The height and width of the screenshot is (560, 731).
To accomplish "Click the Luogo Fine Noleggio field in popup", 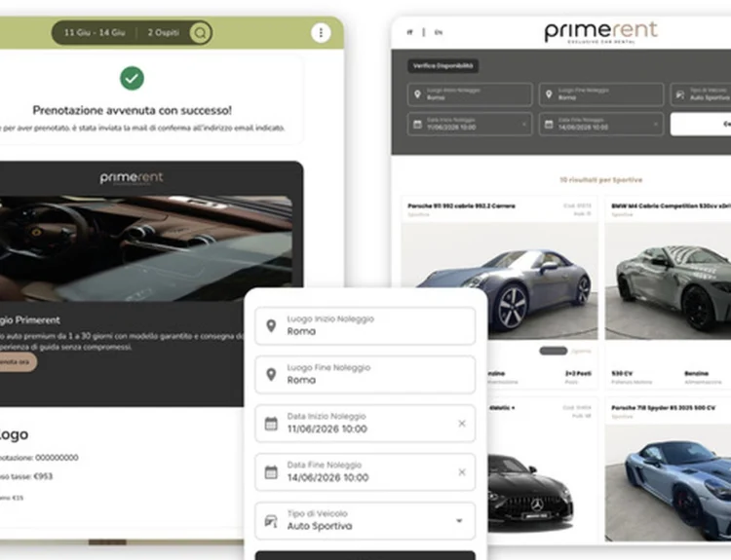I will point(365,375).
